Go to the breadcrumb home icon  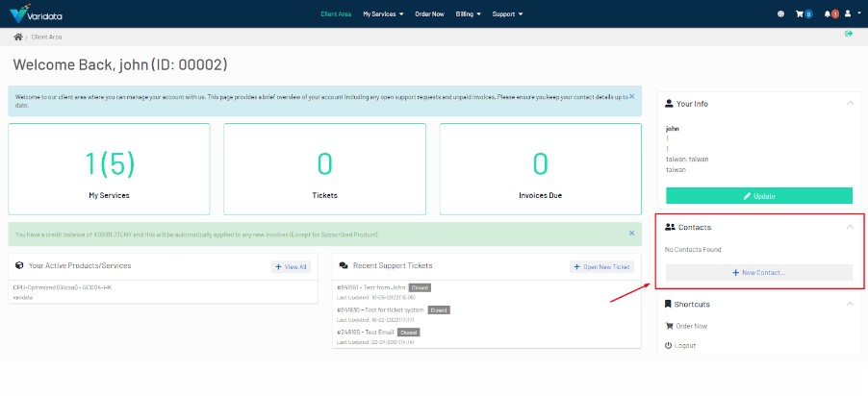(x=18, y=37)
